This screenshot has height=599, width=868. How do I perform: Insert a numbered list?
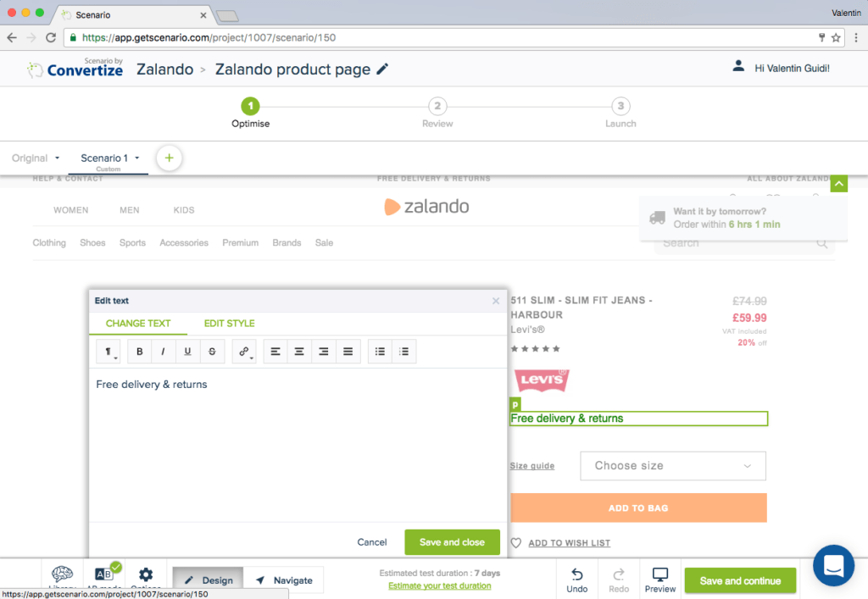click(404, 352)
